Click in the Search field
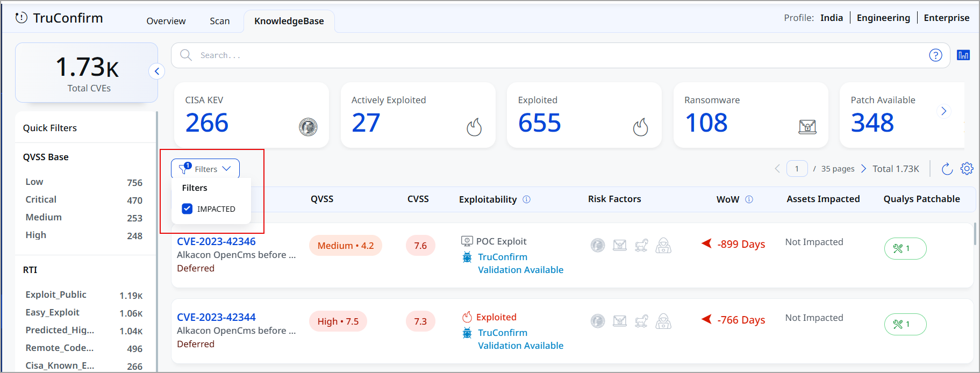980x373 pixels. (560, 55)
